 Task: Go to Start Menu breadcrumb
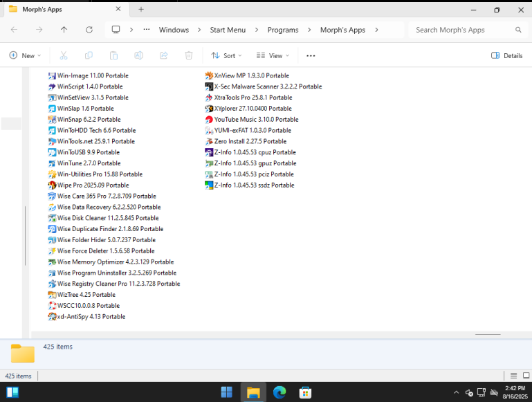pyautogui.click(x=228, y=30)
